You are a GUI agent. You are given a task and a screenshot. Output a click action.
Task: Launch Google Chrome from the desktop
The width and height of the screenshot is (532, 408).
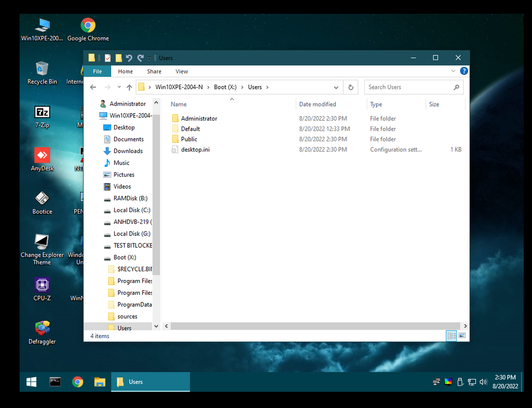(88, 30)
